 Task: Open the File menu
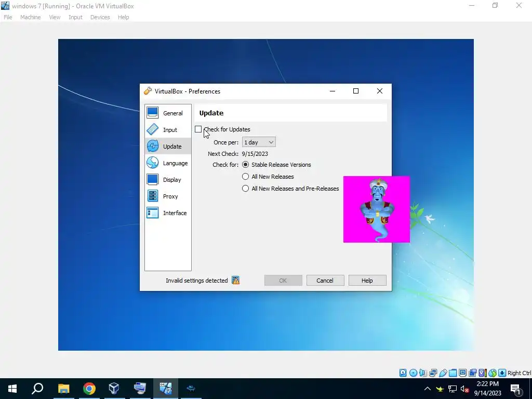[8, 17]
